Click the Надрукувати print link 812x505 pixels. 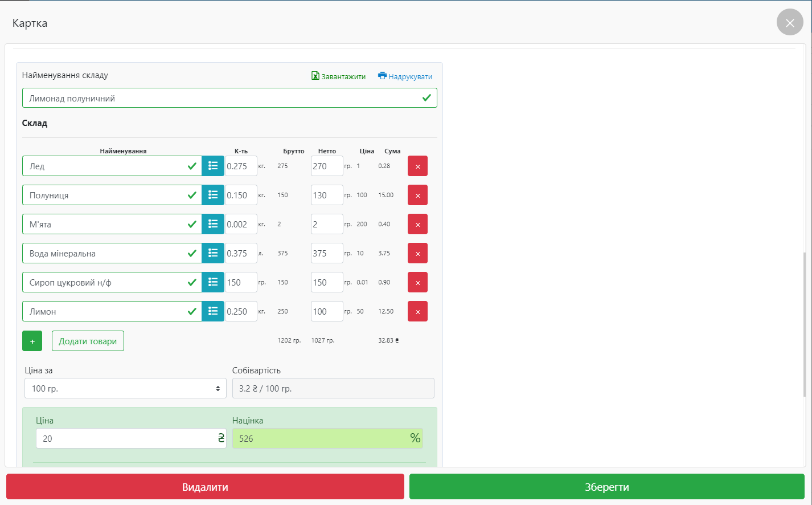point(405,76)
